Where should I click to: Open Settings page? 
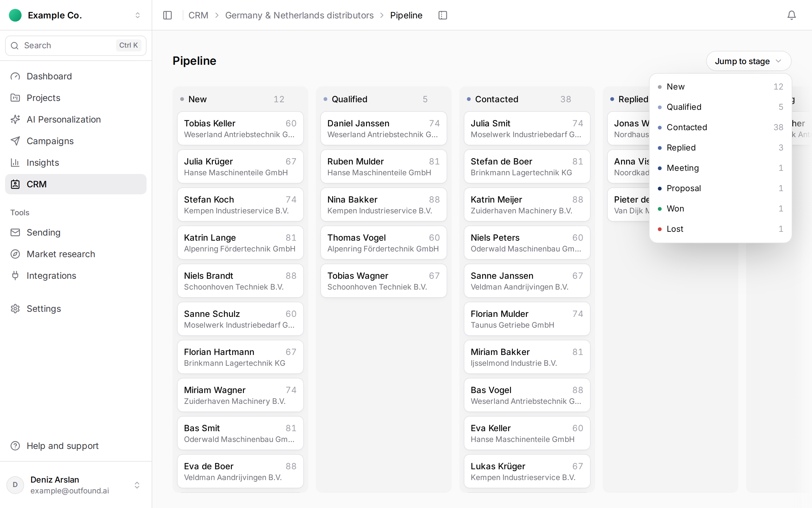pos(76,309)
